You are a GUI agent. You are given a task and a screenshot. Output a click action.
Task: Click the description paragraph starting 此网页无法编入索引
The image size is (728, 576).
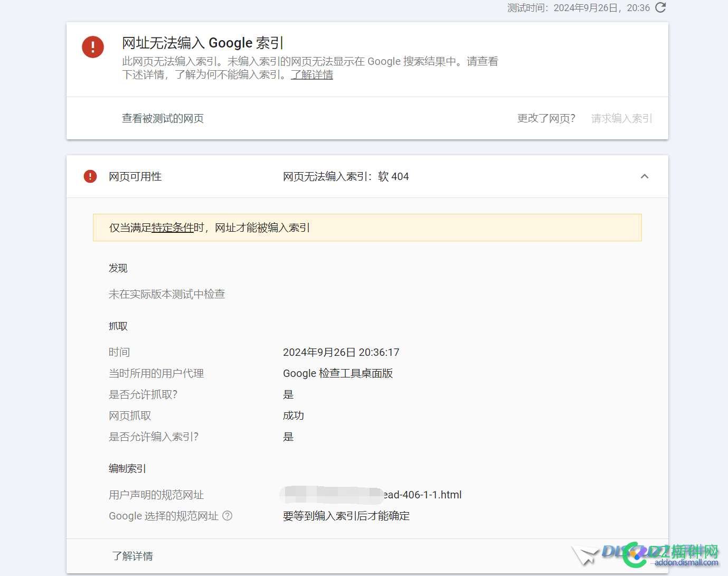310,68
